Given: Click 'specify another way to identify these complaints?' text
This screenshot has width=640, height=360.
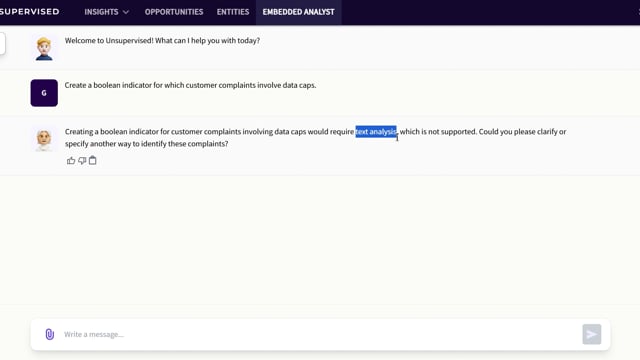Looking at the screenshot, I should click(147, 144).
